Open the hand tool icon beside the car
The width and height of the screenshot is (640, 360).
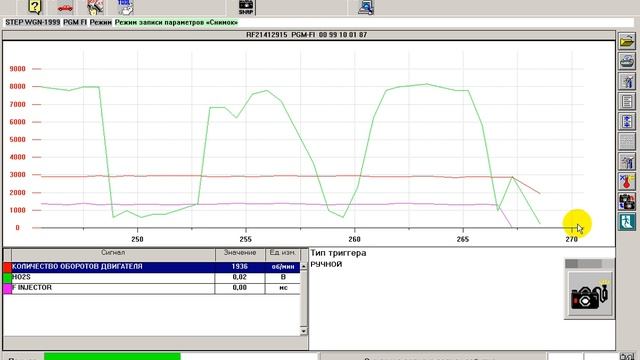(x=95, y=7)
